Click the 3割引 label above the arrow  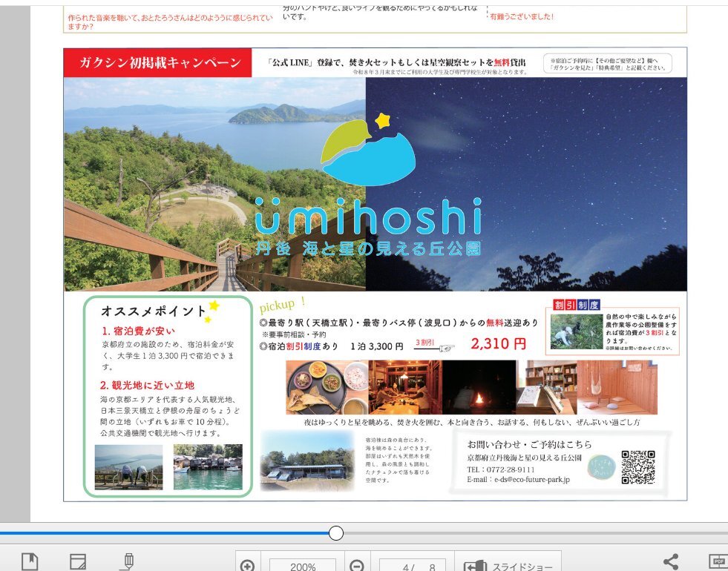(424, 343)
